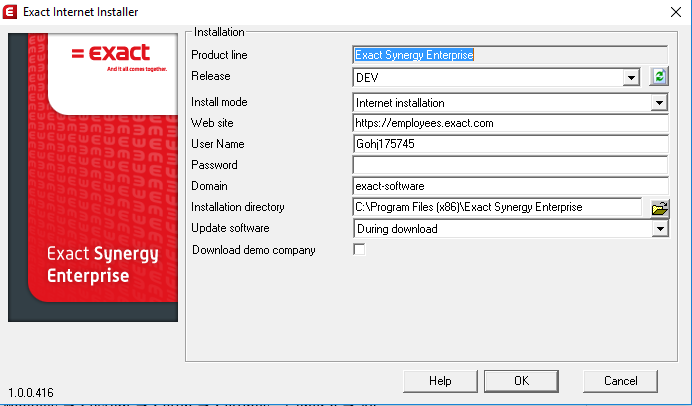Screen dimensions: 692x406
Task: Click the Domain field
Action: (x=510, y=186)
